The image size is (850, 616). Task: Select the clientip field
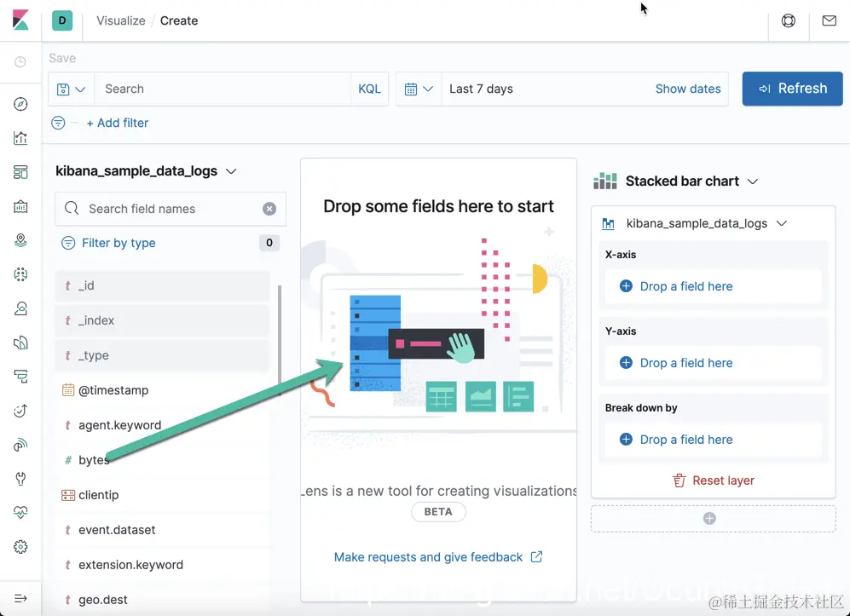pos(162,495)
